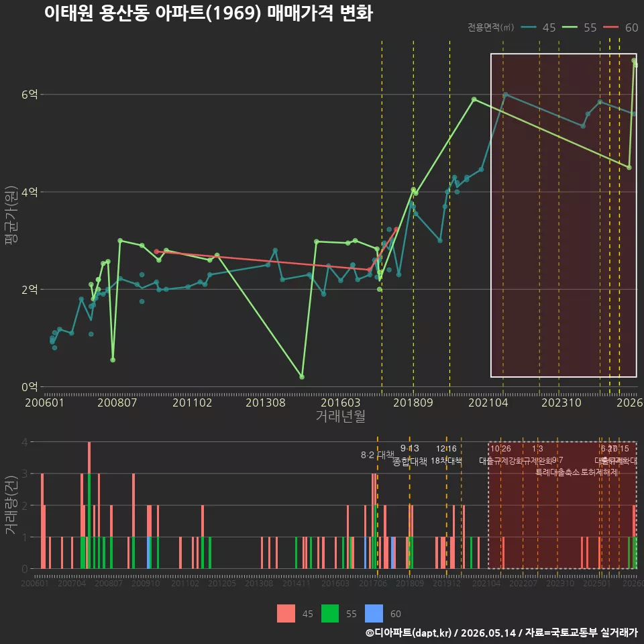Click the green 55 swatch in bottom legend
Image resolution: width=644 pixels, height=644 pixels.
pyautogui.click(x=330, y=614)
